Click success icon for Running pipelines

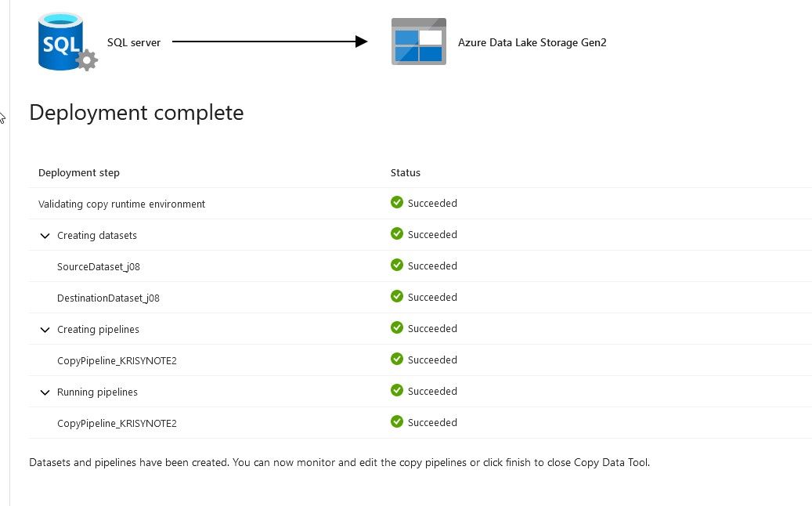tap(397, 390)
